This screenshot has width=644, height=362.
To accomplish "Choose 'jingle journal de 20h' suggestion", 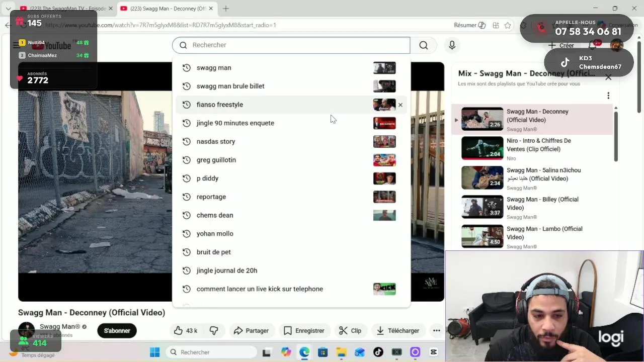I will 291,270.
